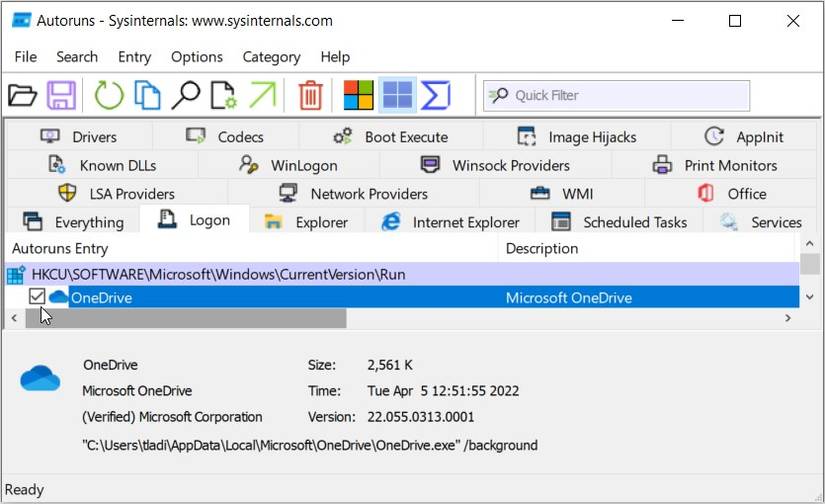Click the Sigma VirusTotal toolbar icon

coord(436,95)
